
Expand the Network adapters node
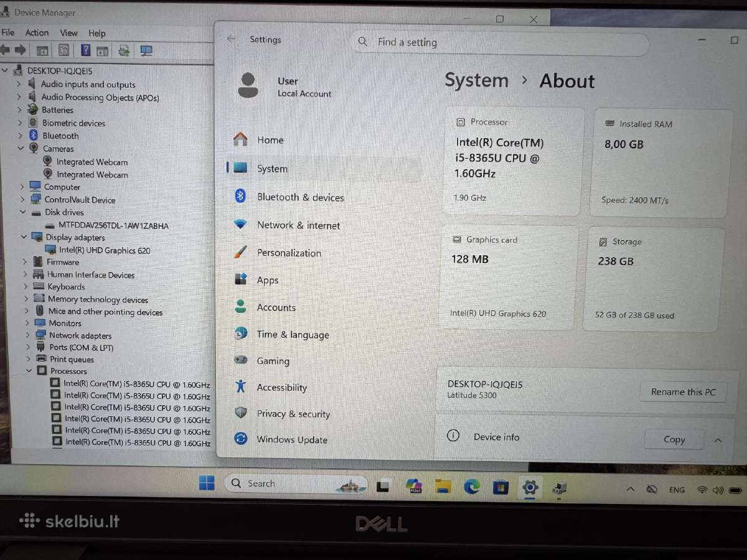[27, 335]
